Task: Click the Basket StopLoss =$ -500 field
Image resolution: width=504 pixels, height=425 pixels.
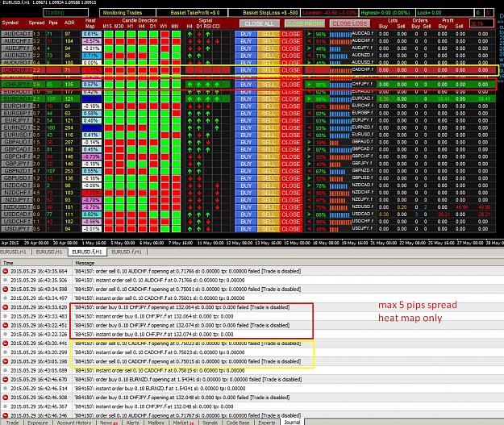Action: coord(264,13)
